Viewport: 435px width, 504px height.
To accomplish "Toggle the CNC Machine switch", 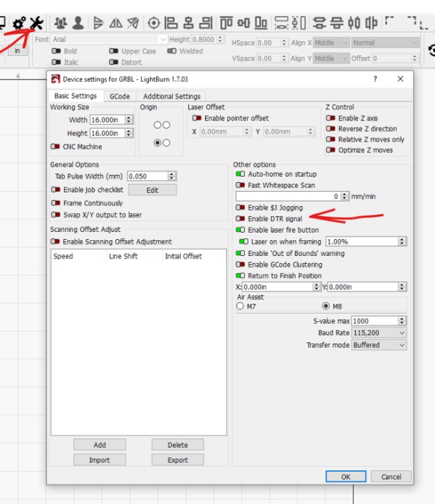I will (x=55, y=146).
